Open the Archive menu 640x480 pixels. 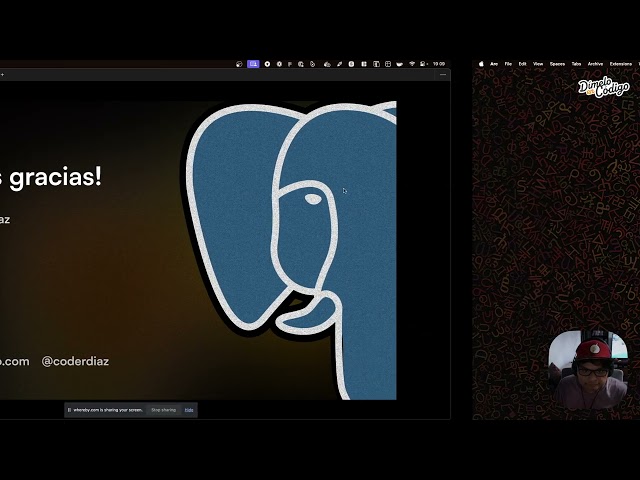pos(595,64)
